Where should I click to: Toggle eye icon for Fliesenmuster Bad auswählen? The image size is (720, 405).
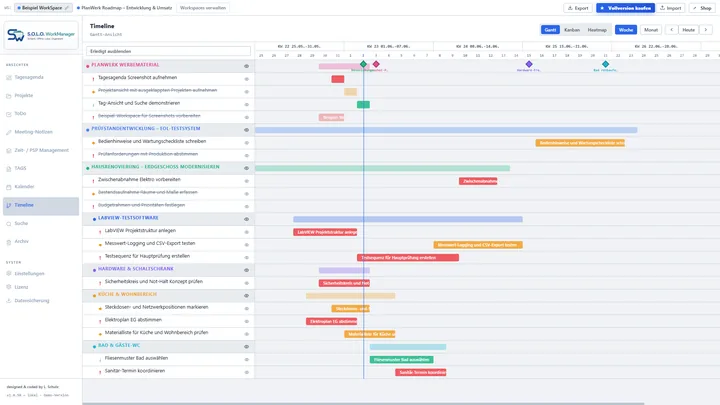tap(246, 360)
